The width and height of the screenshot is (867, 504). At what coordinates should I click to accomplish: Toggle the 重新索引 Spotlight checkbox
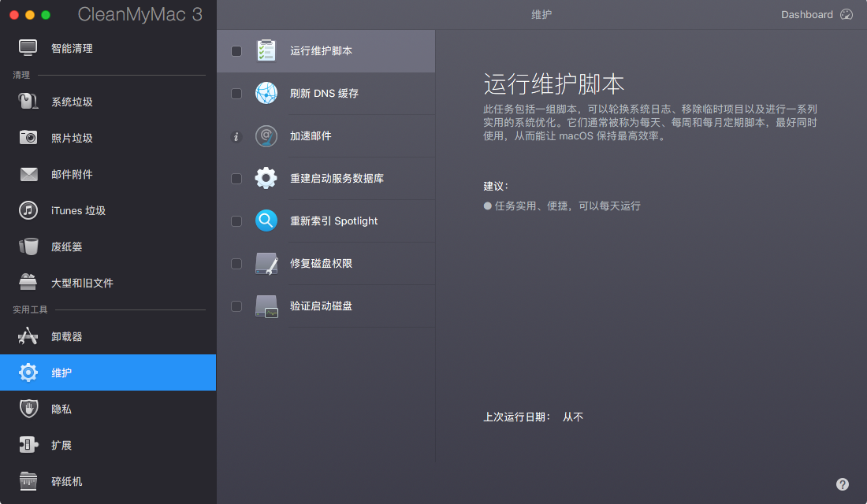236,221
